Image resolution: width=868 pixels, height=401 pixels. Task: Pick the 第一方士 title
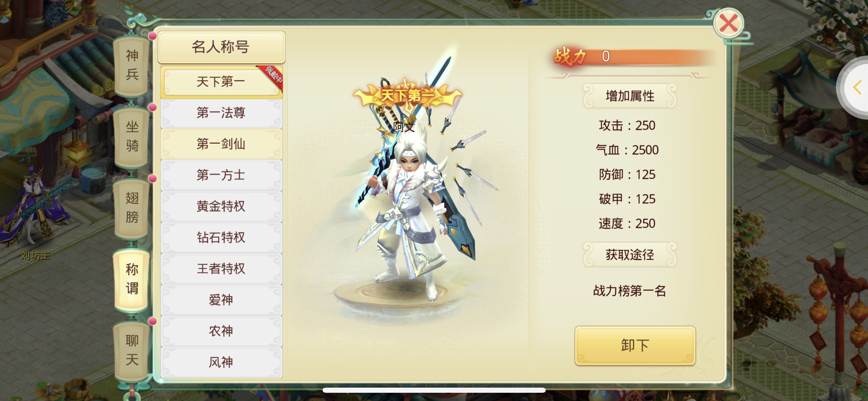point(221,175)
